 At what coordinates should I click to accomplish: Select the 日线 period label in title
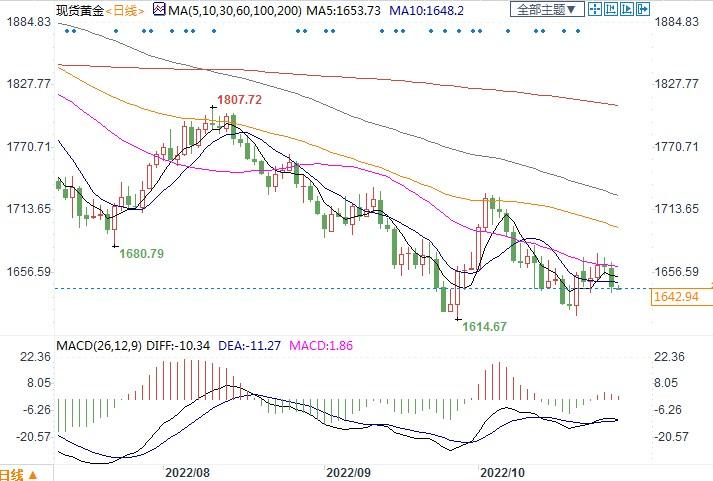click(x=125, y=10)
